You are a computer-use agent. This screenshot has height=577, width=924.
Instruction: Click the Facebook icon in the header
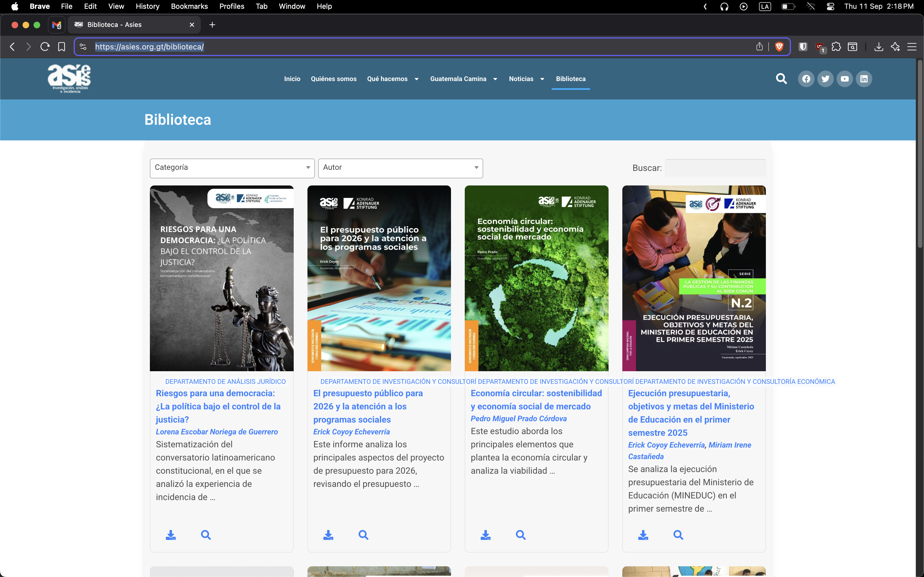coord(806,79)
